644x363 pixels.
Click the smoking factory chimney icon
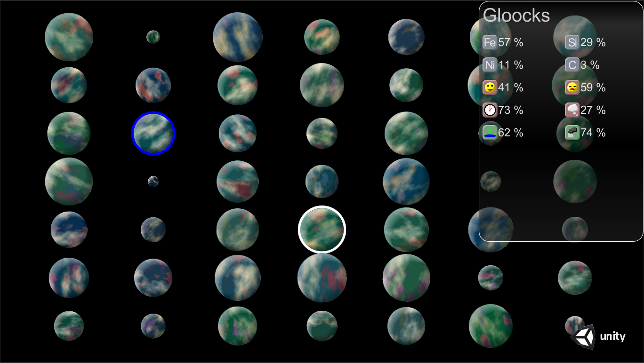tap(572, 133)
